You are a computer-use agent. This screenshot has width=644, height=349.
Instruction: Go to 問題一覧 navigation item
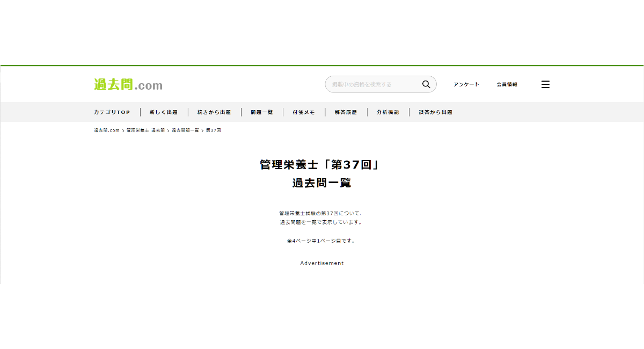click(262, 112)
